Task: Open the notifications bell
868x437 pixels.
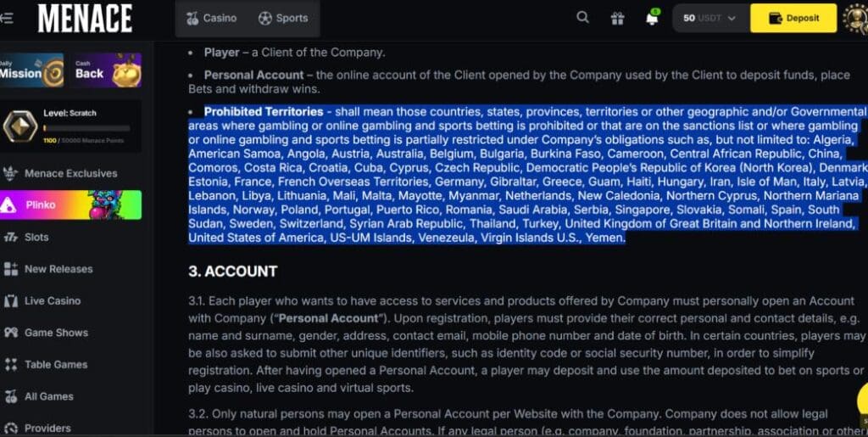Action: (652, 18)
